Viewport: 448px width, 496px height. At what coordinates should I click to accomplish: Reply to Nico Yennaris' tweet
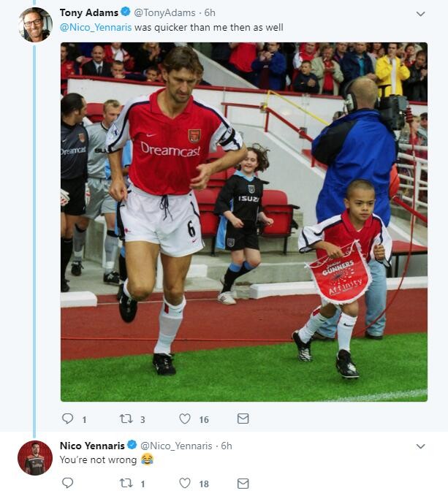pyautogui.click(x=68, y=483)
